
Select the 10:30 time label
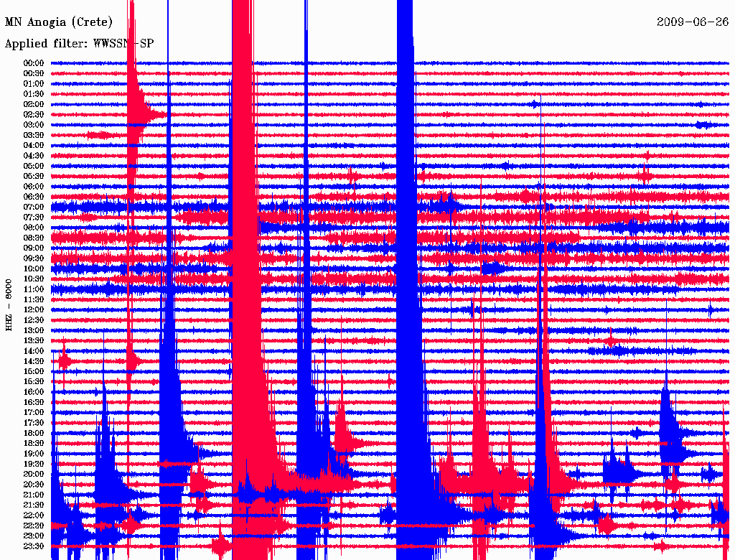pos(34,279)
